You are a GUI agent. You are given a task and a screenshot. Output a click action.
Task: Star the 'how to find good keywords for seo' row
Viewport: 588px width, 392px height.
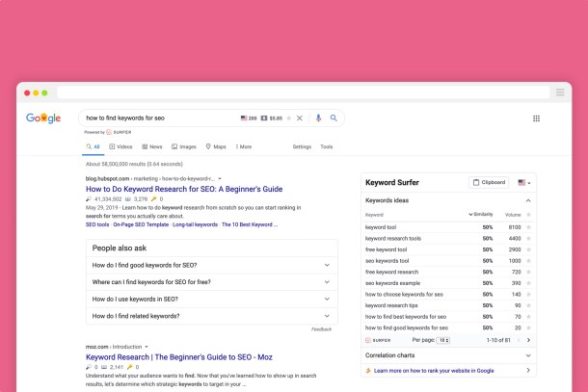tap(529, 327)
